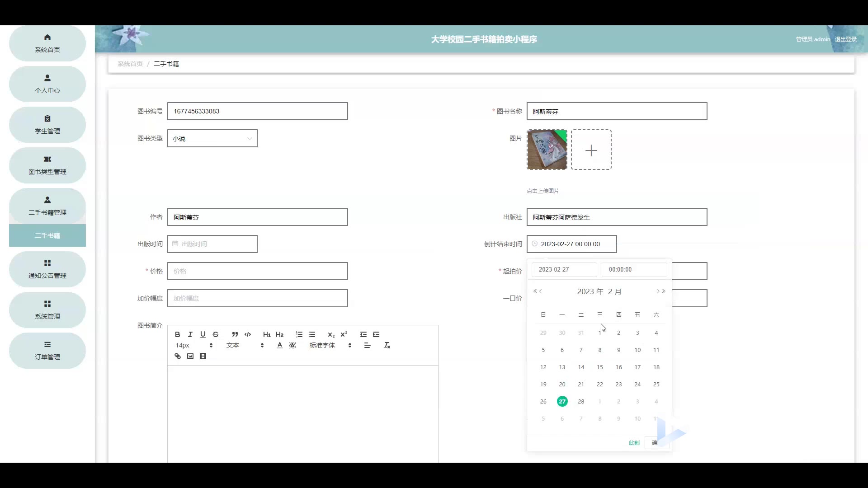Toggle italic text style

(x=190, y=334)
